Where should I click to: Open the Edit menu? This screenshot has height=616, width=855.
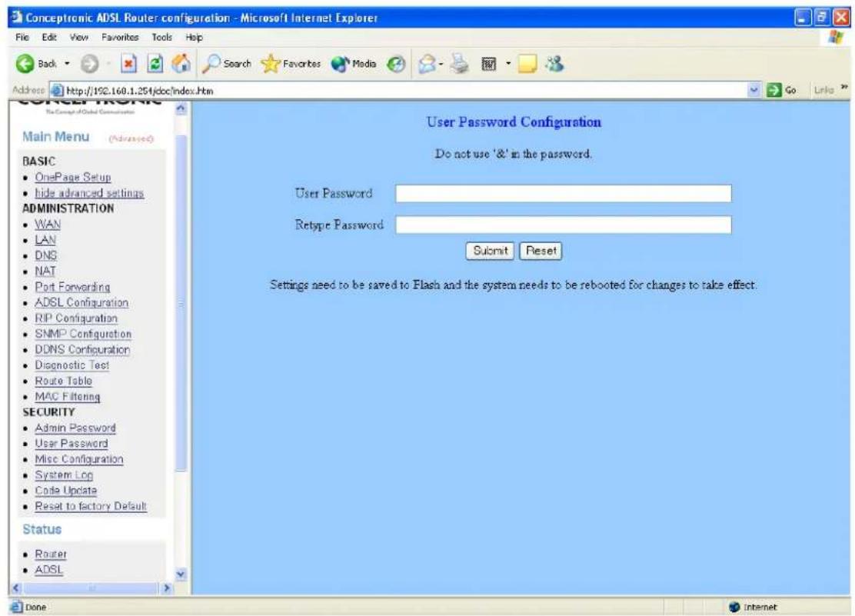[x=49, y=37]
